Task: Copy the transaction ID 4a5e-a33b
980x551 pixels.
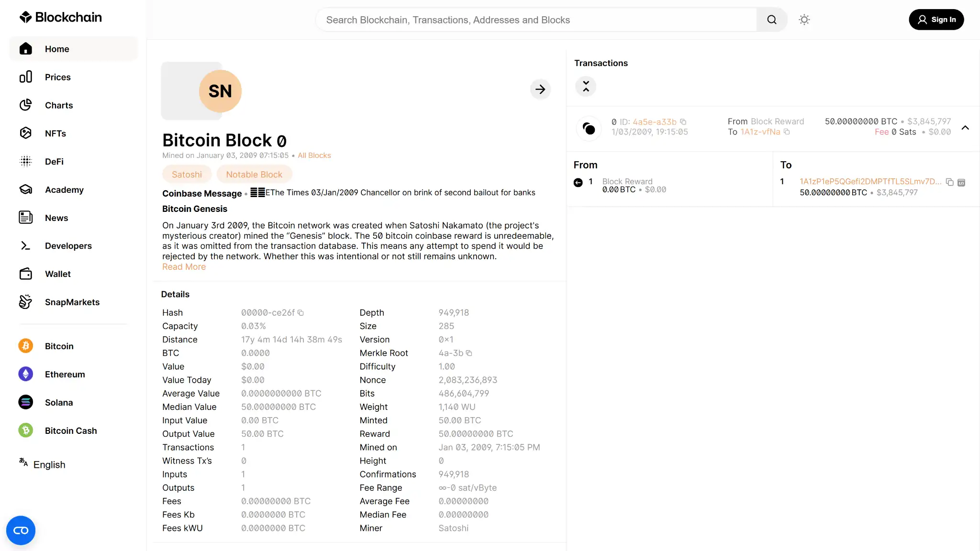Action: pos(683,122)
